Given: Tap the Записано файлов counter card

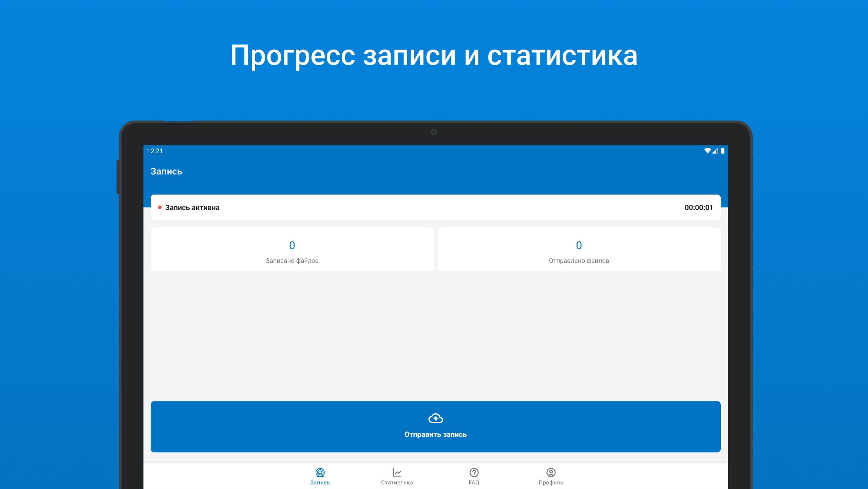Looking at the screenshot, I should tap(292, 250).
